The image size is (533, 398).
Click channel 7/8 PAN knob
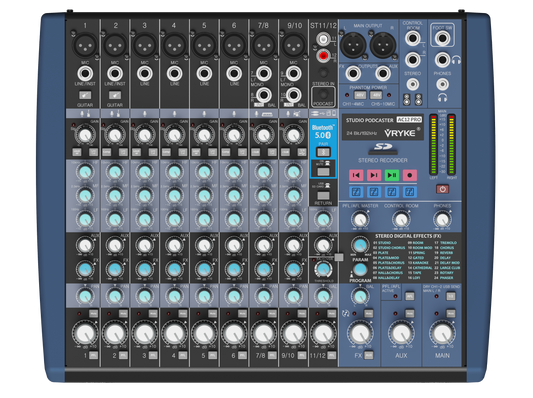pyautogui.click(x=263, y=296)
